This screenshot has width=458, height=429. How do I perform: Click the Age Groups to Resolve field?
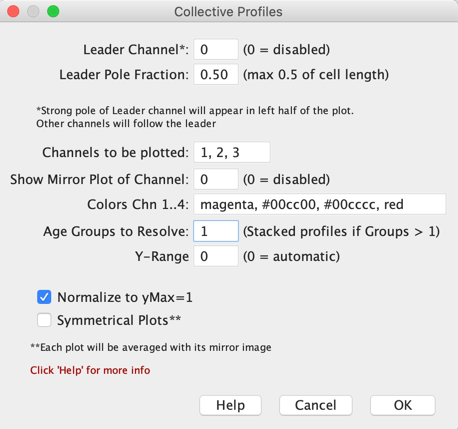[216, 231]
